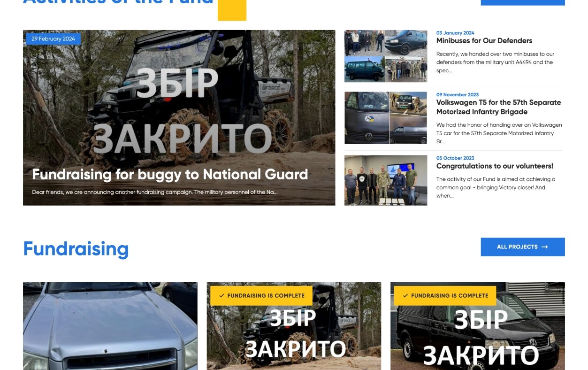588x370 pixels.
Task: Open the buggy fundraising project card
Action: tap(294, 326)
